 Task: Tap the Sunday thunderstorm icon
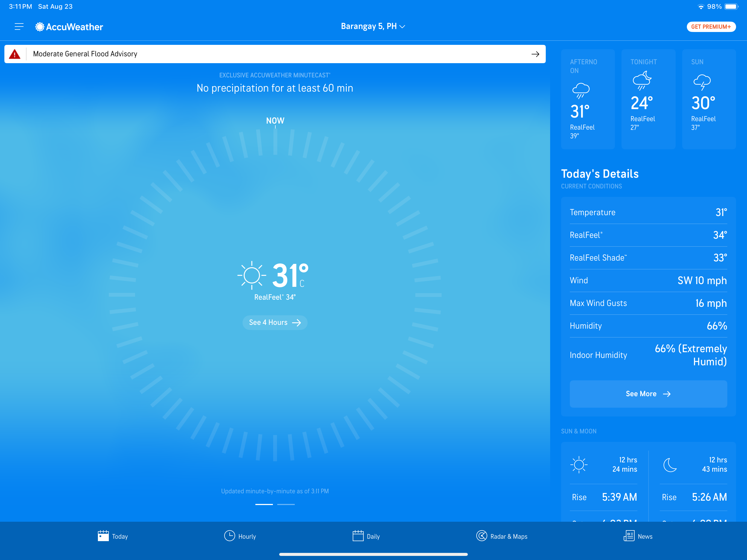click(702, 82)
